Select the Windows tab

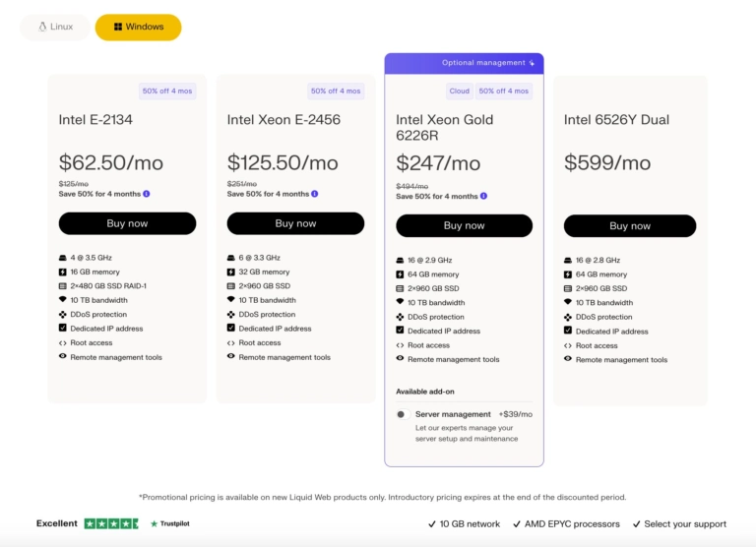click(x=139, y=27)
